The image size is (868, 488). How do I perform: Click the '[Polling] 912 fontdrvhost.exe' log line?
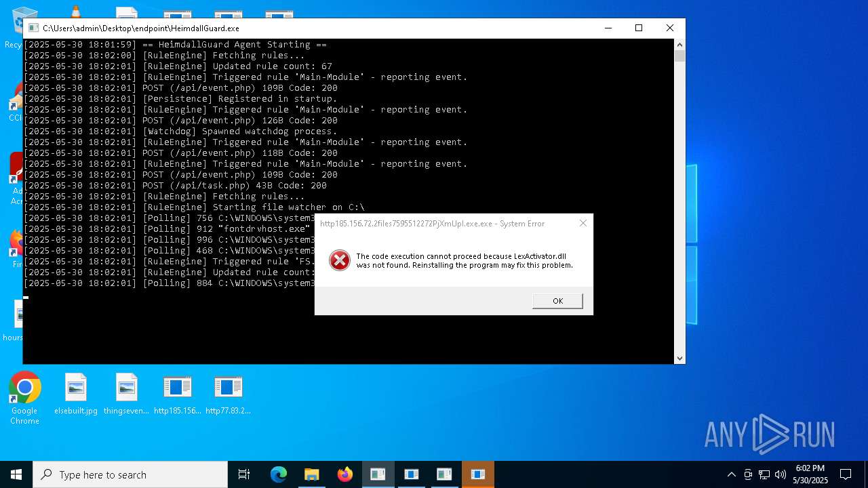(167, 229)
